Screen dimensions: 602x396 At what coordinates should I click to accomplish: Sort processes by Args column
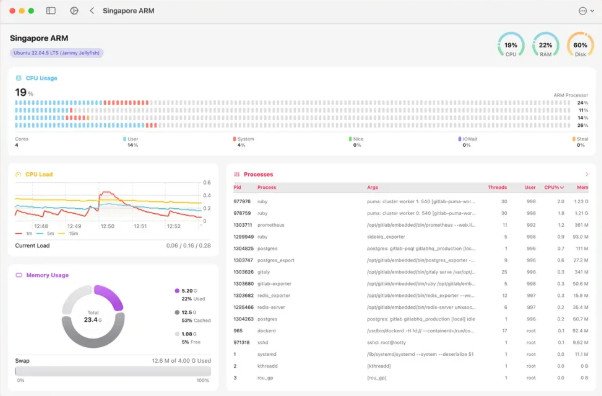click(x=372, y=187)
